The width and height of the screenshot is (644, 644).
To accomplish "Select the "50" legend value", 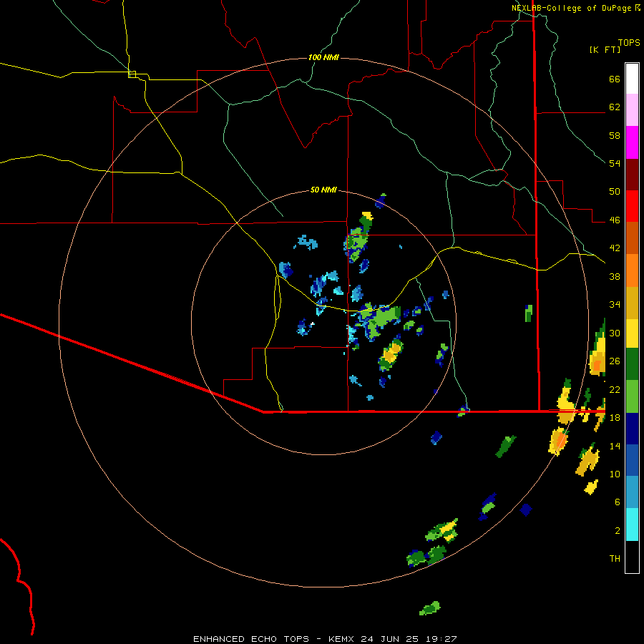I will click(x=615, y=192).
